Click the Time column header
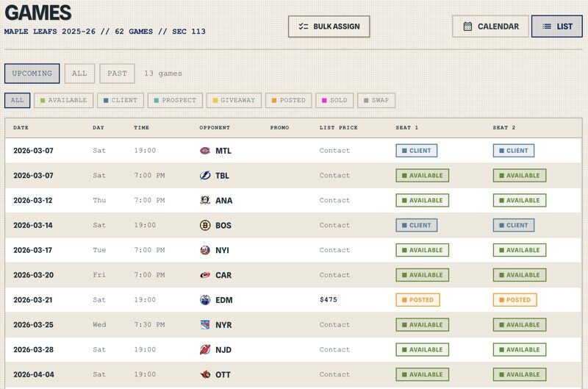 (141, 127)
